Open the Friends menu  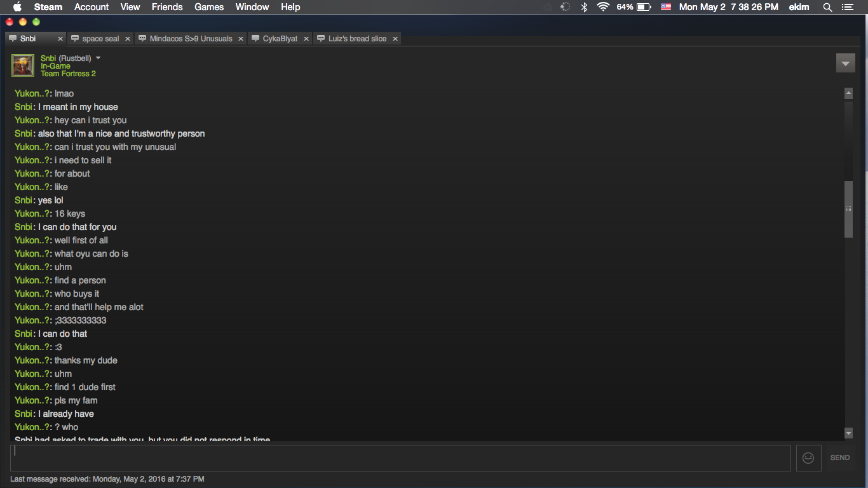(167, 7)
